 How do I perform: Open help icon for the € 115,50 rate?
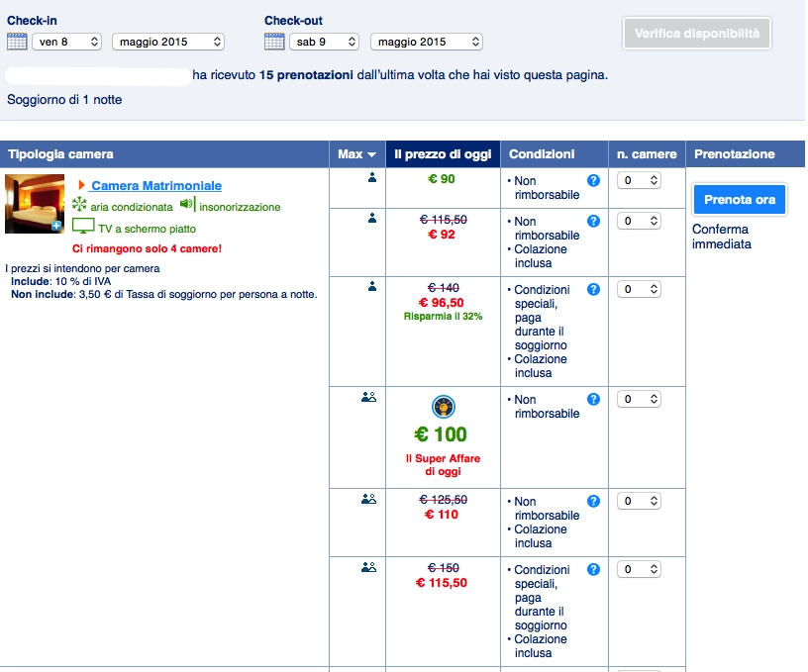point(594,569)
